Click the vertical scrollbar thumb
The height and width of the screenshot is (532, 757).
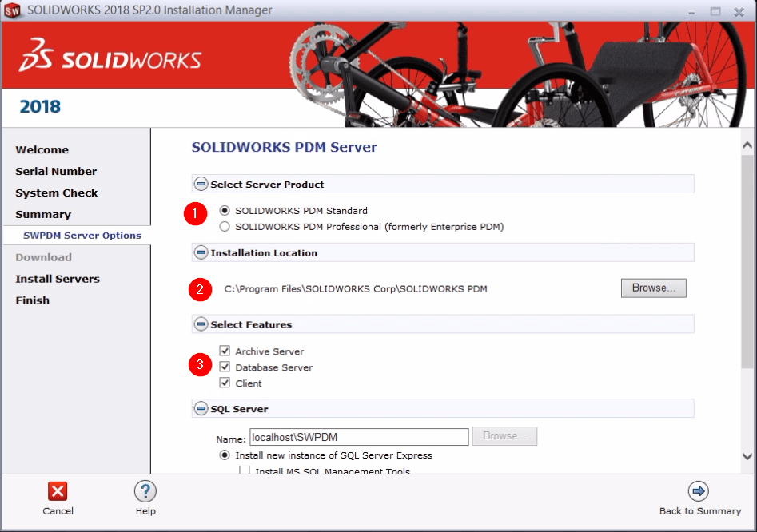[x=747, y=261]
